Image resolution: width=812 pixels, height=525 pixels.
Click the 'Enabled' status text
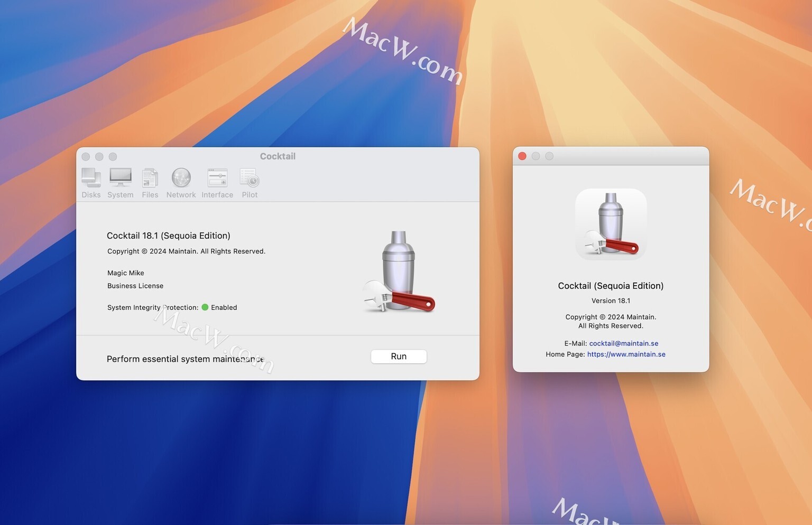(x=224, y=307)
